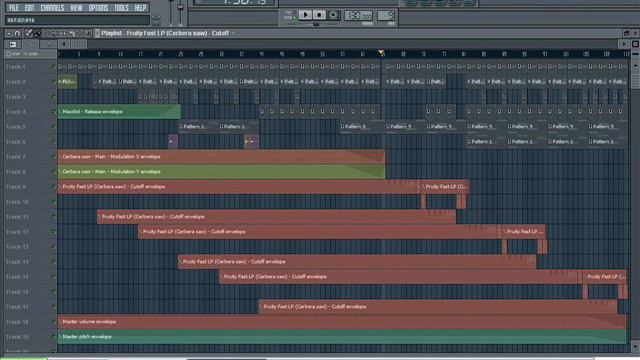640x360 pixels.
Task: Click the playlist icon left of Playlist title
Action: pyautogui.click(x=97, y=33)
